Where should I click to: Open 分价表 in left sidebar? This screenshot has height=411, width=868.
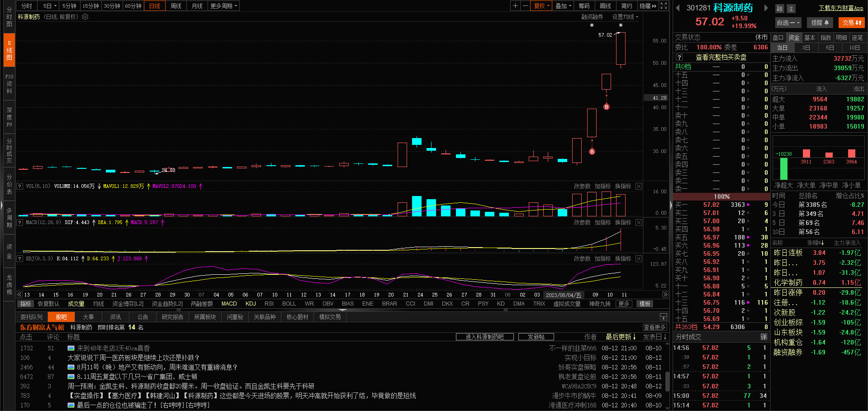tap(9, 184)
